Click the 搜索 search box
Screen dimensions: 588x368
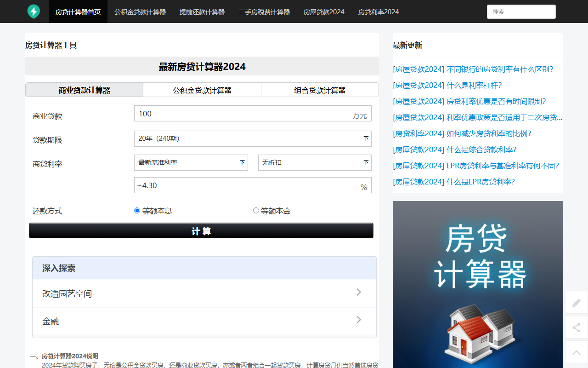pyautogui.click(x=521, y=11)
